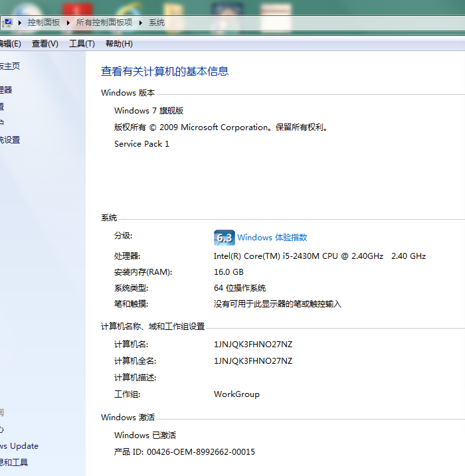Click Windows 已激活 status text
The height and width of the screenshot is (476, 465).
[145, 436]
